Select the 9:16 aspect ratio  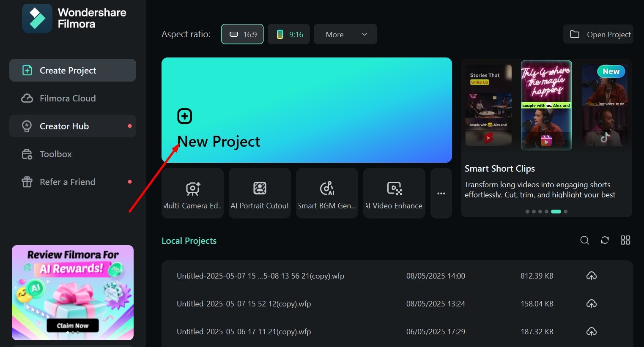coord(289,34)
